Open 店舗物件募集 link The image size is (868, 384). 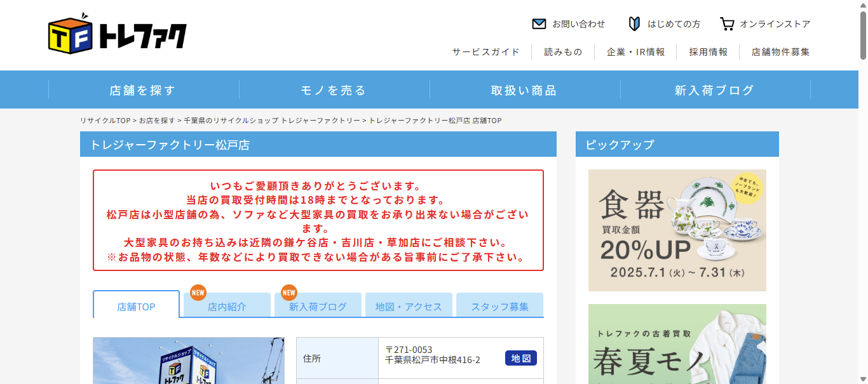pos(780,52)
